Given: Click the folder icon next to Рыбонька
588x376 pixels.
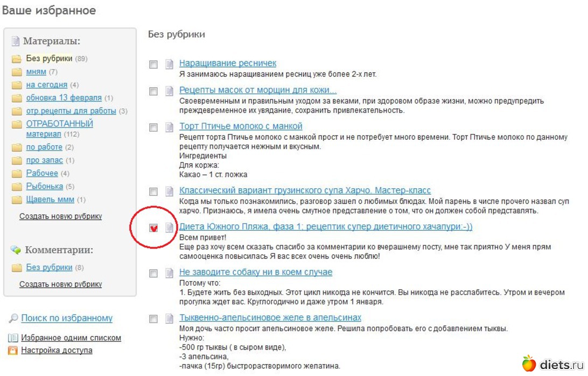Looking at the screenshot, I should click(17, 187).
